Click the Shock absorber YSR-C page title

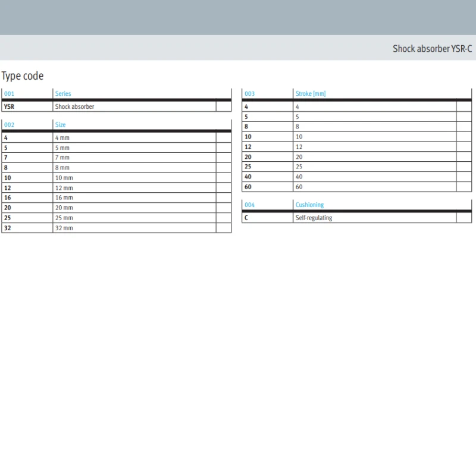433,49
